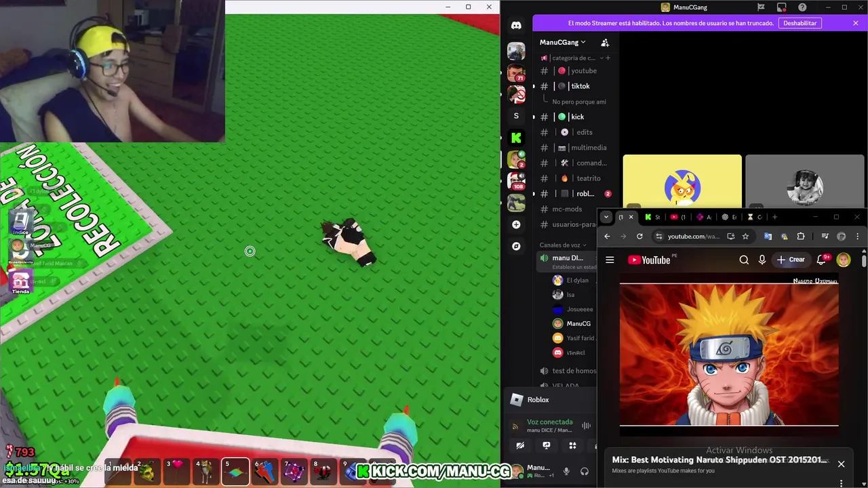Expand the ManuCGang server dropdown
The height and width of the screenshot is (488, 868).
click(563, 42)
